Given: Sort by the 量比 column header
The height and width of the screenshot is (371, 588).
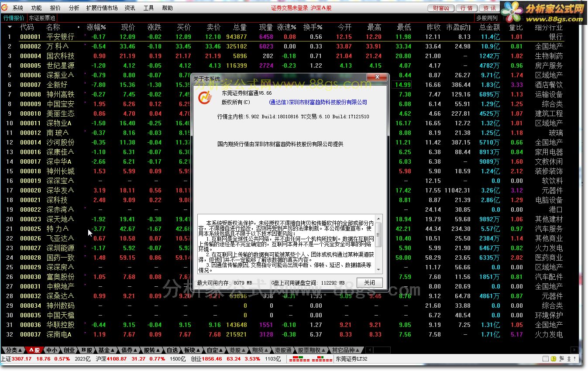Looking at the screenshot, I should pos(516,27).
